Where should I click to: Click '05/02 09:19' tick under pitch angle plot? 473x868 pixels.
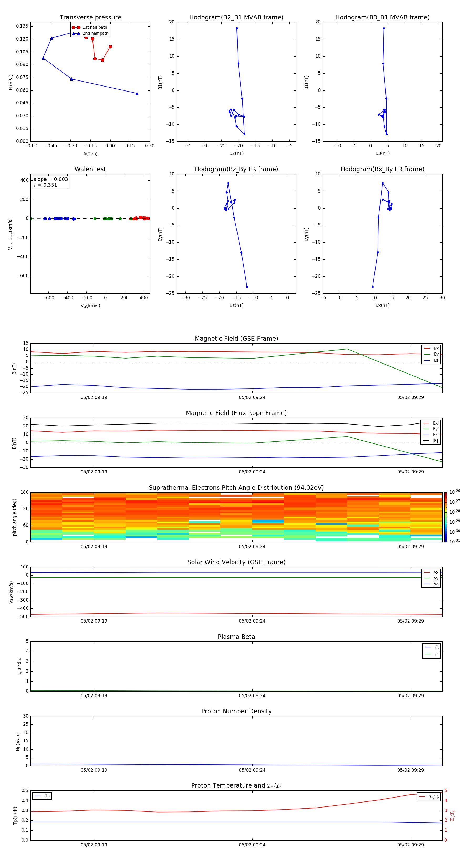[x=94, y=547]
